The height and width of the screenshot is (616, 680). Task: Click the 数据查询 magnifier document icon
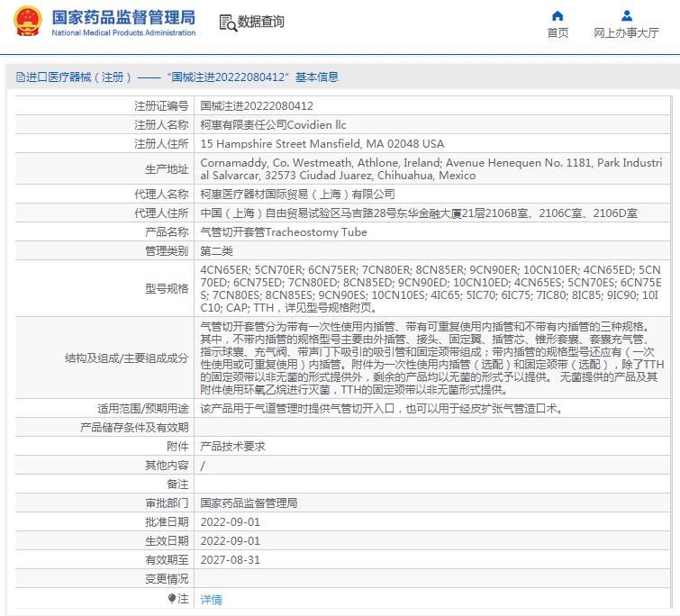228,23
